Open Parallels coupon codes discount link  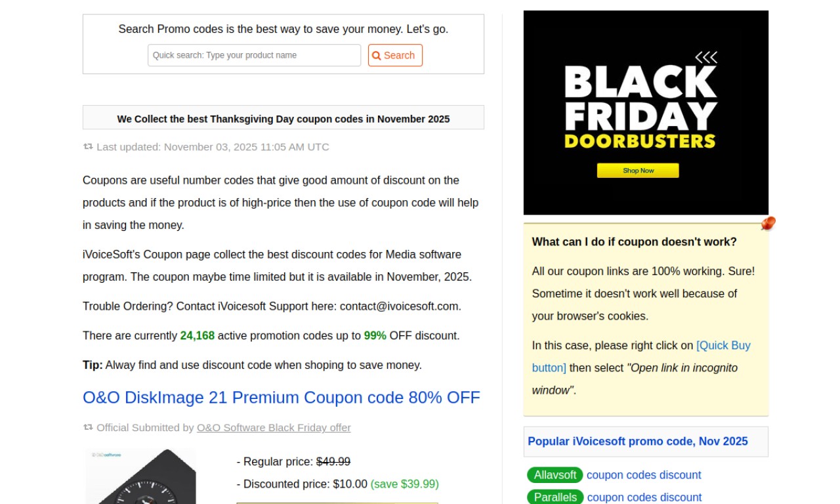tap(644, 497)
